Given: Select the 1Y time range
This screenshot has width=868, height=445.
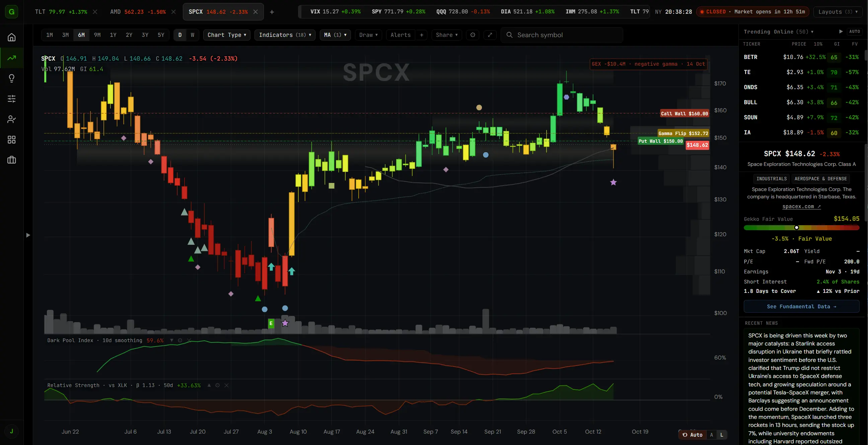Looking at the screenshot, I should 113,35.
